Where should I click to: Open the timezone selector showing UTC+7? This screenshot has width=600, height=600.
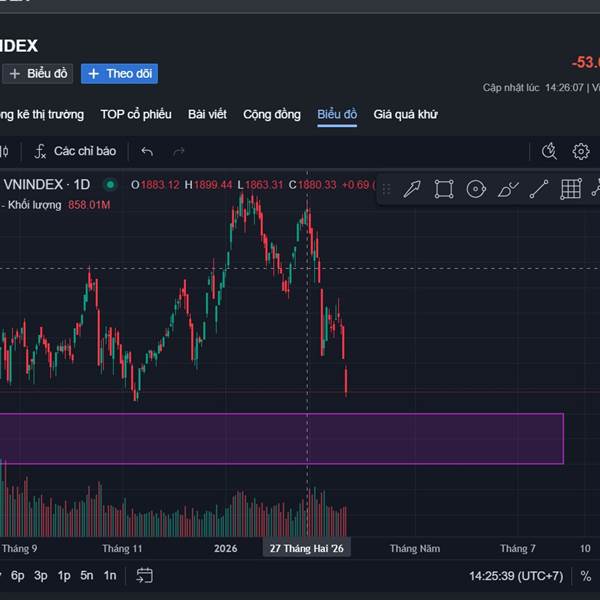[x=516, y=575]
